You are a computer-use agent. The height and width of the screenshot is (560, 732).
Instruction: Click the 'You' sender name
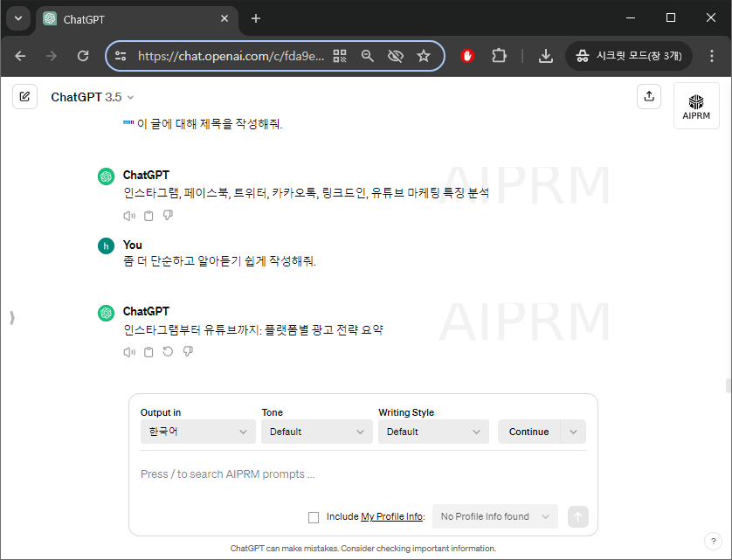point(133,245)
